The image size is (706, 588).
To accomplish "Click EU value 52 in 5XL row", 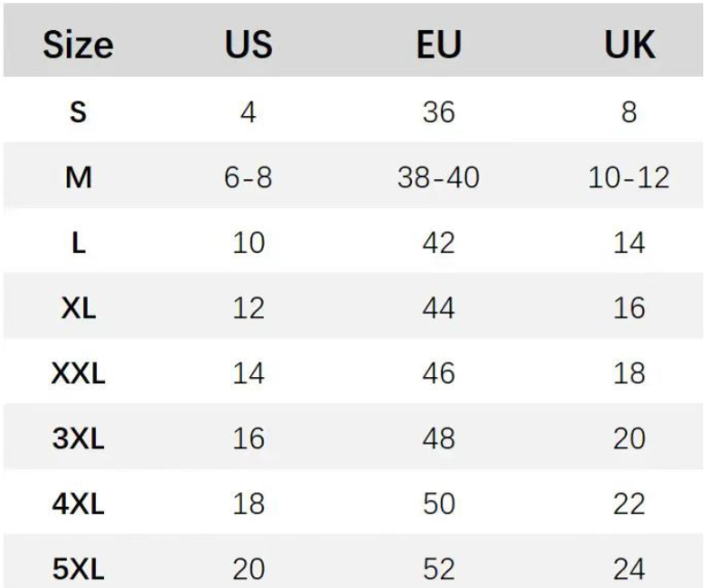I will 438,570.
